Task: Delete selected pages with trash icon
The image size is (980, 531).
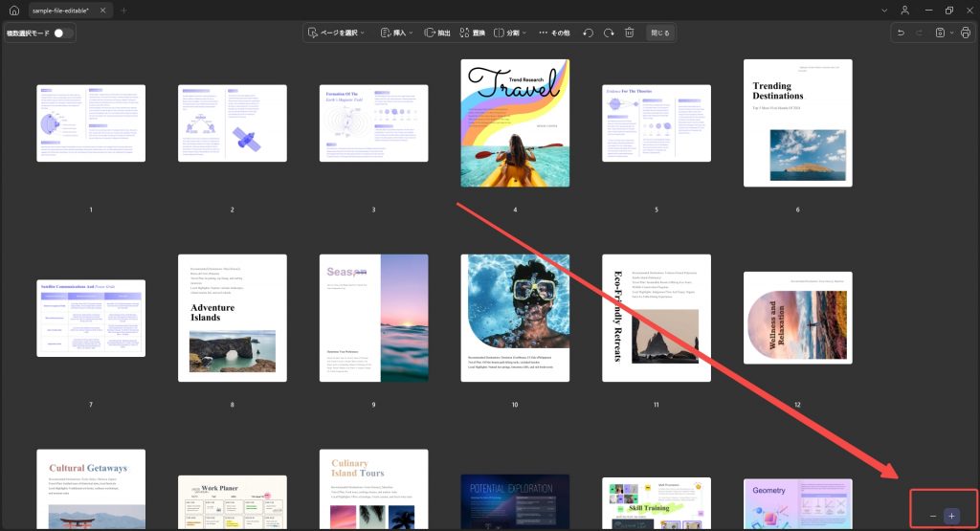Action: [x=630, y=33]
